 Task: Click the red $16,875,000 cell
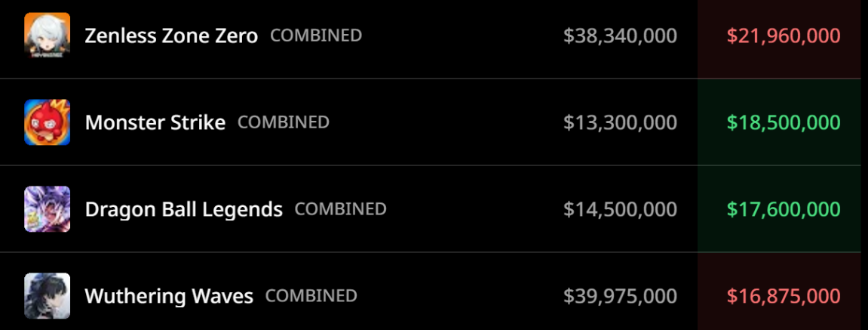click(x=783, y=296)
